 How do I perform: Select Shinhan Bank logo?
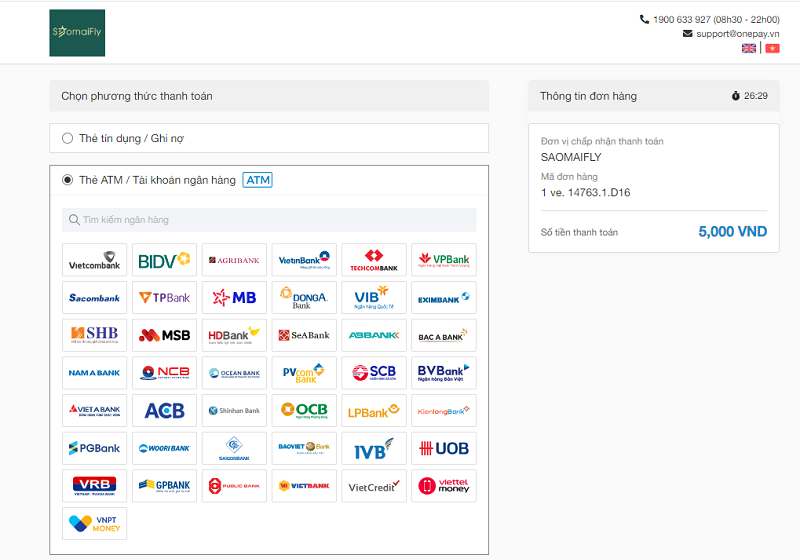[x=234, y=411]
